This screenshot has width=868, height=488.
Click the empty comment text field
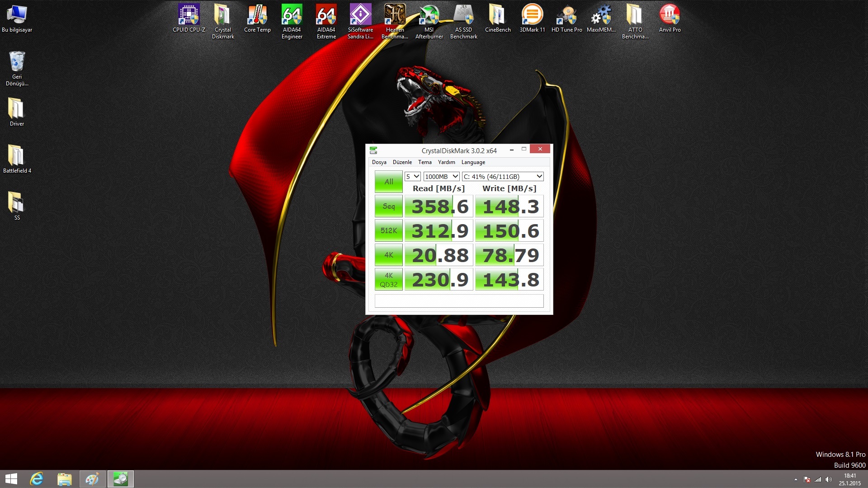pos(459,301)
